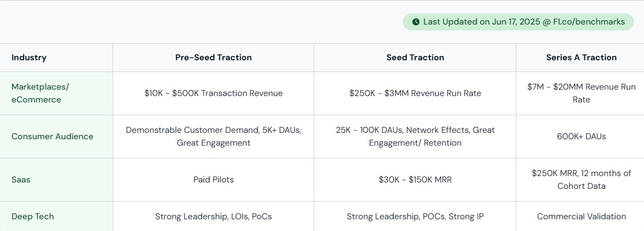Select the Industry column header

click(29, 58)
